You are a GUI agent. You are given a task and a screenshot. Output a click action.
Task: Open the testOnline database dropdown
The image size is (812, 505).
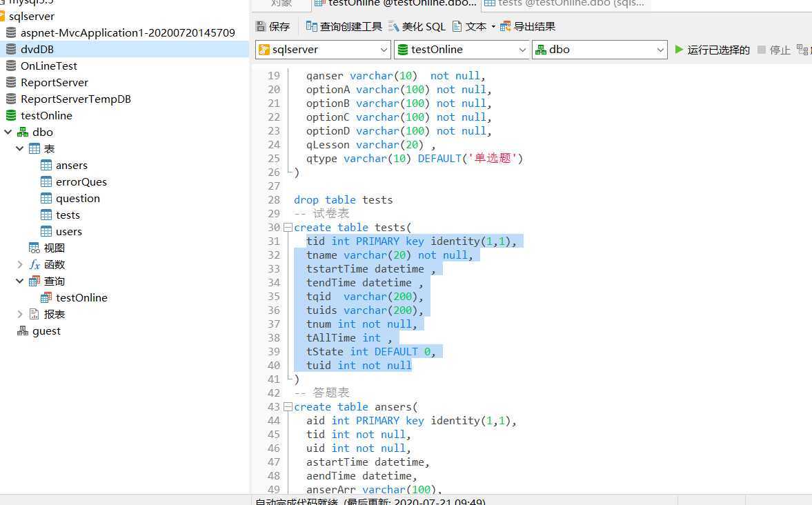click(522, 50)
